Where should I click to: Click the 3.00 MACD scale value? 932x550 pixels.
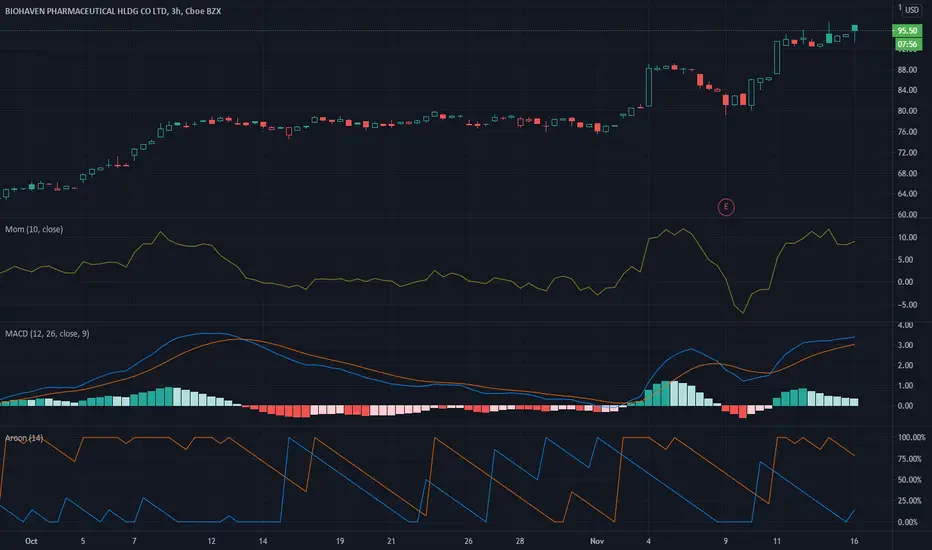905,345
